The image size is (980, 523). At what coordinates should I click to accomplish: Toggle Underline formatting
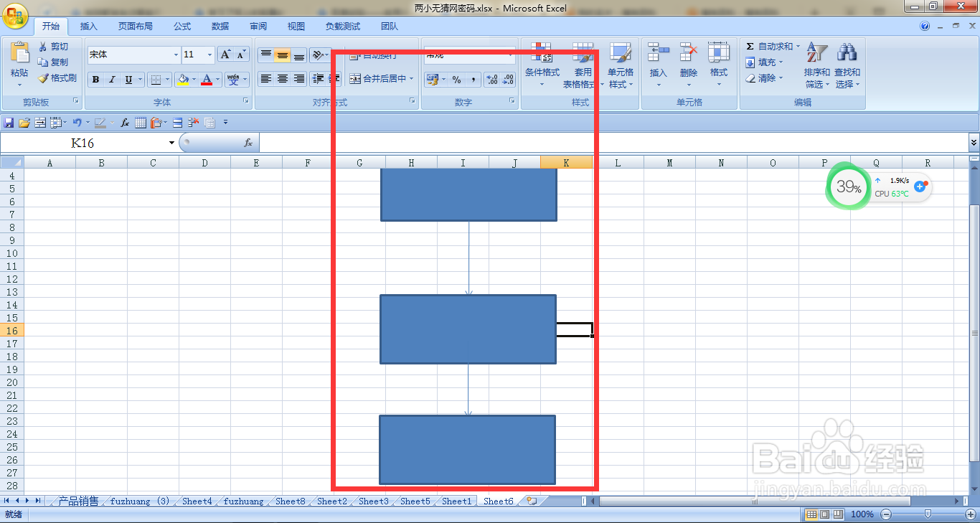click(128, 80)
